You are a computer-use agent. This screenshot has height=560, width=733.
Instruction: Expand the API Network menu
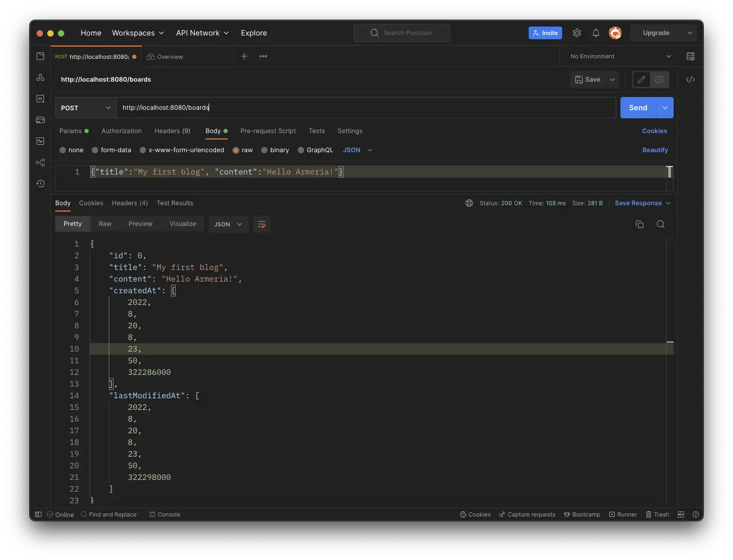point(202,33)
